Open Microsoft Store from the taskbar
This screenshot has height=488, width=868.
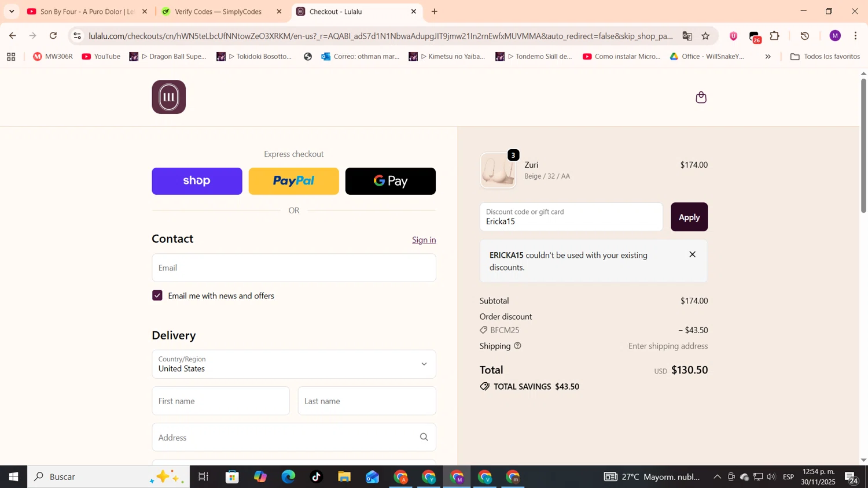coord(232,477)
